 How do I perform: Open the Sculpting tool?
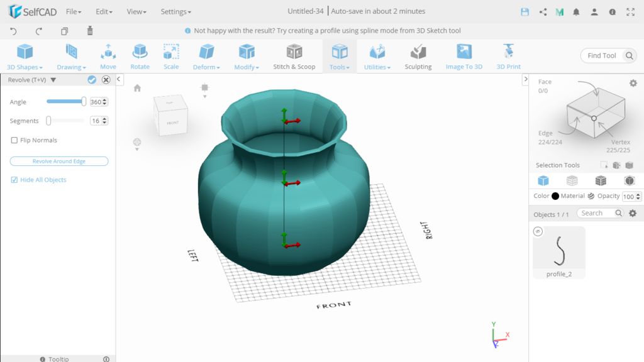pyautogui.click(x=418, y=57)
